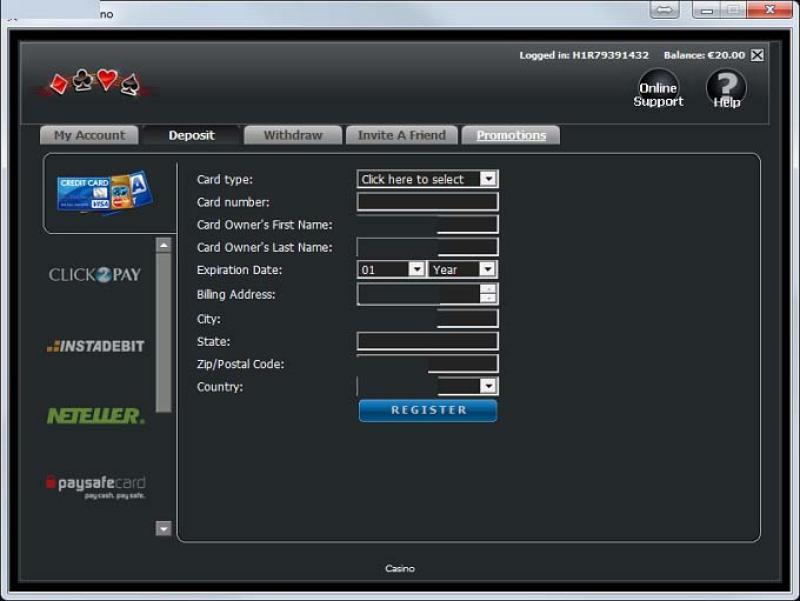Expand the expiration month dropdown
Image resolution: width=800 pixels, height=601 pixels.
tap(391, 269)
